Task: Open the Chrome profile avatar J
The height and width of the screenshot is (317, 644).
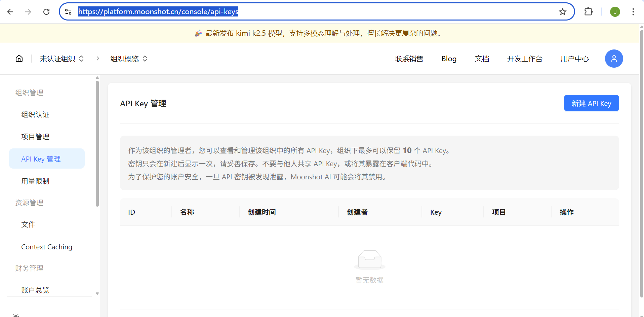Action: pos(615,12)
